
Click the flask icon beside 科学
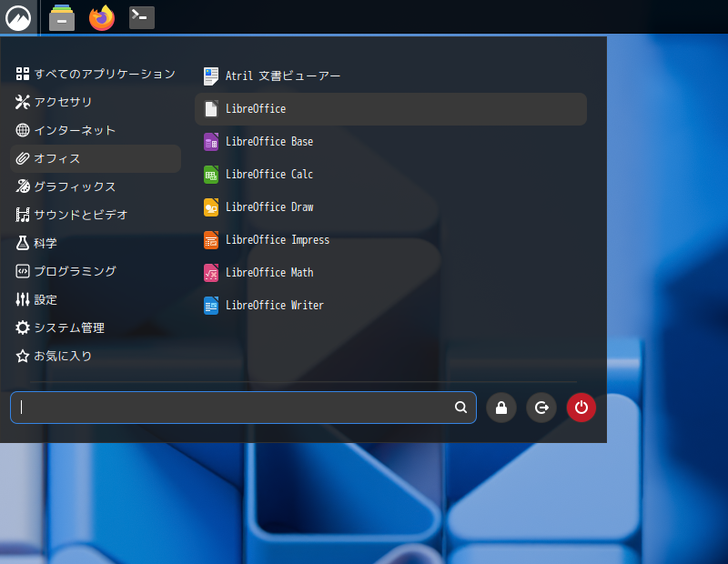22,243
